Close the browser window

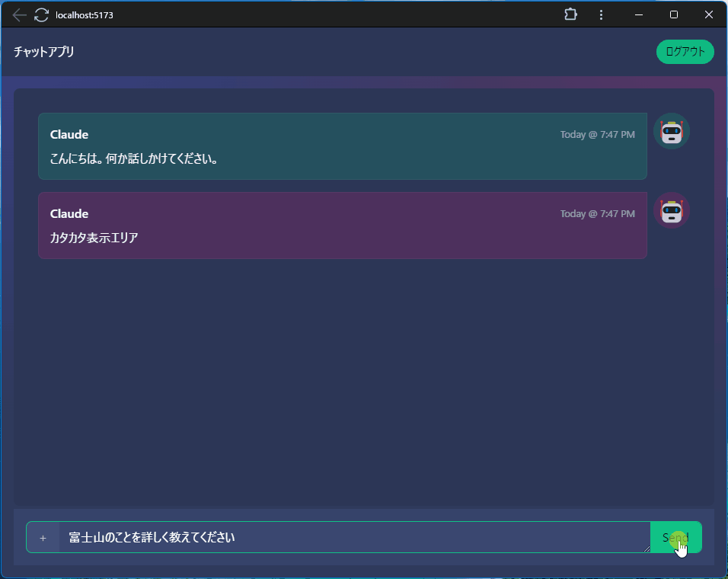(x=709, y=14)
